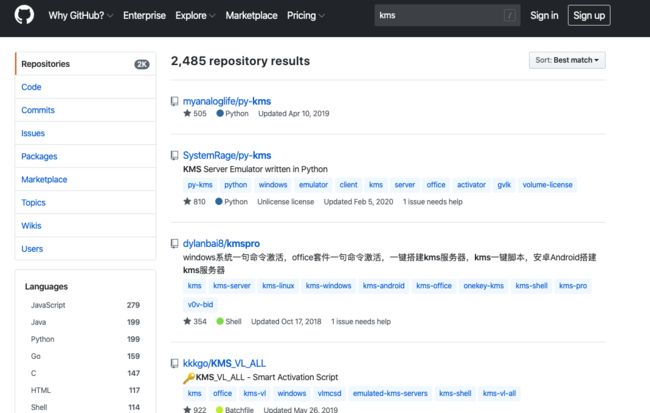Click repo icon beside myanaloglife/py-kms
Viewport: 650px width, 413px height.
click(x=175, y=101)
